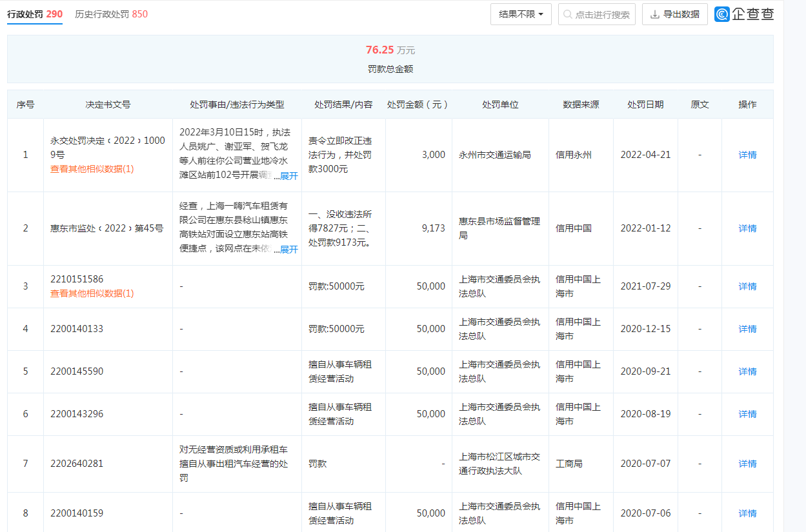The height and width of the screenshot is (532, 806).
Task: Open the 结果不限 filter dropdown
Action: pos(521,14)
